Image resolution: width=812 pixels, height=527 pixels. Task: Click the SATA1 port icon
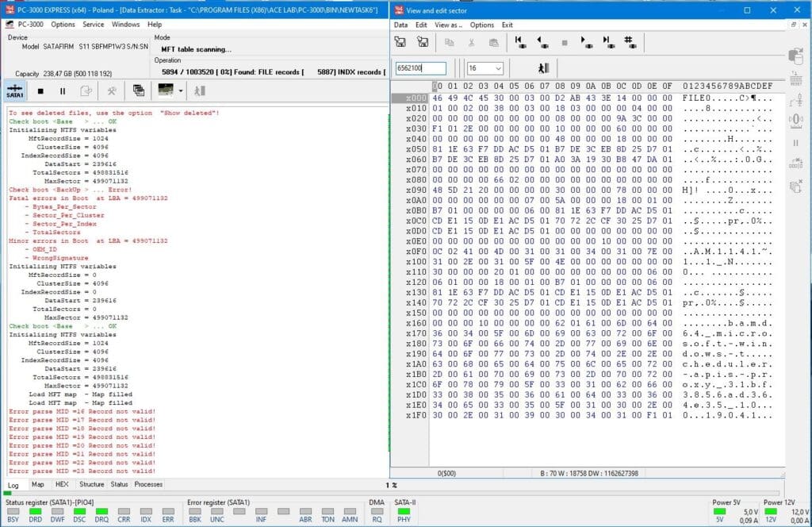click(x=15, y=90)
